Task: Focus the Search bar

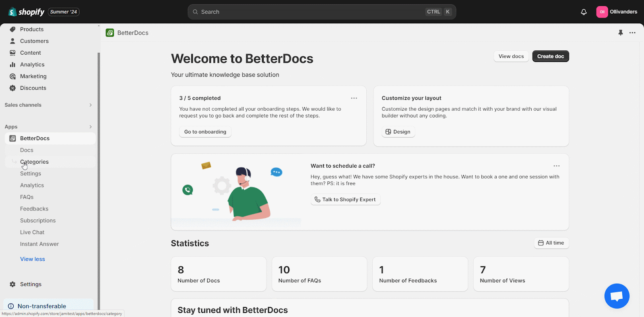Action: [x=322, y=12]
